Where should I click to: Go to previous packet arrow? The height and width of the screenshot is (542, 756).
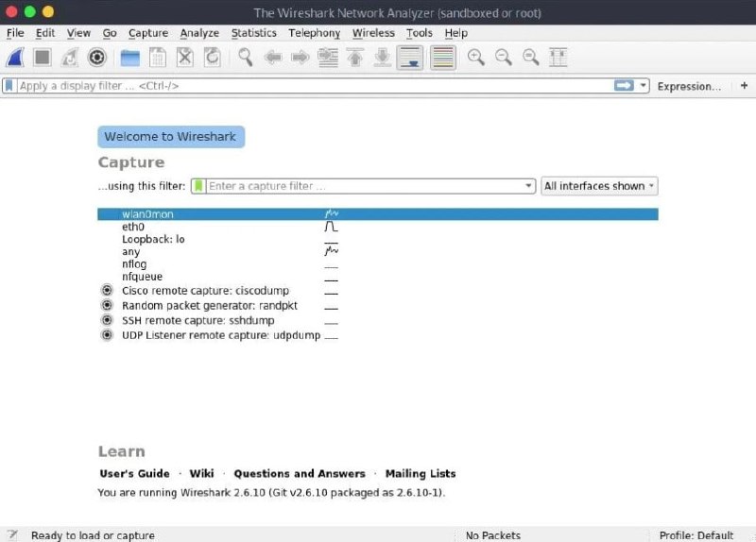coord(273,58)
